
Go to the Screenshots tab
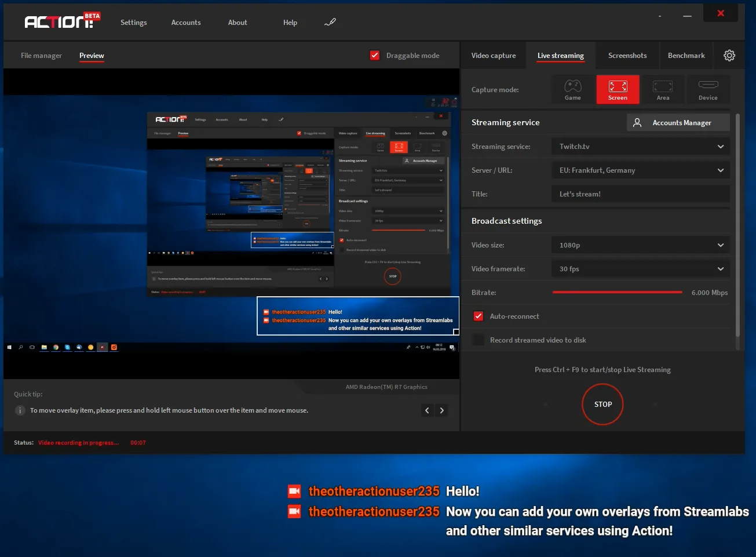pyautogui.click(x=627, y=56)
